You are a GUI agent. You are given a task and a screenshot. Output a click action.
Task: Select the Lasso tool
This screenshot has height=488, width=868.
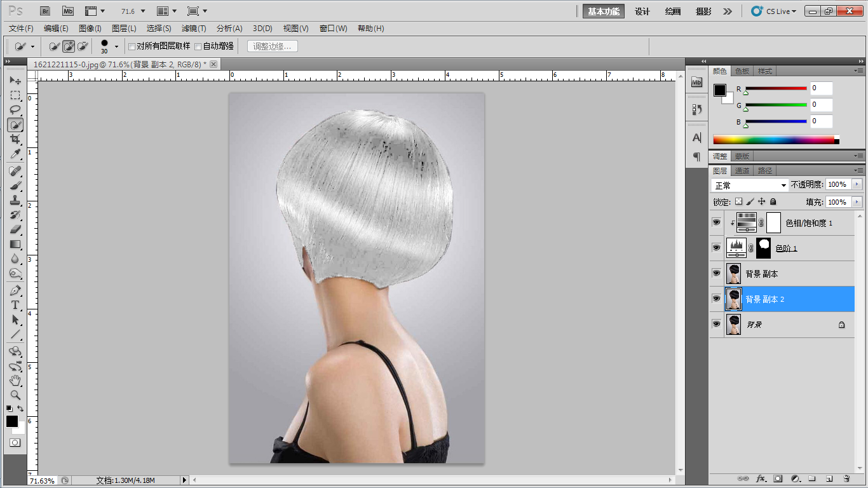(x=15, y=110)
